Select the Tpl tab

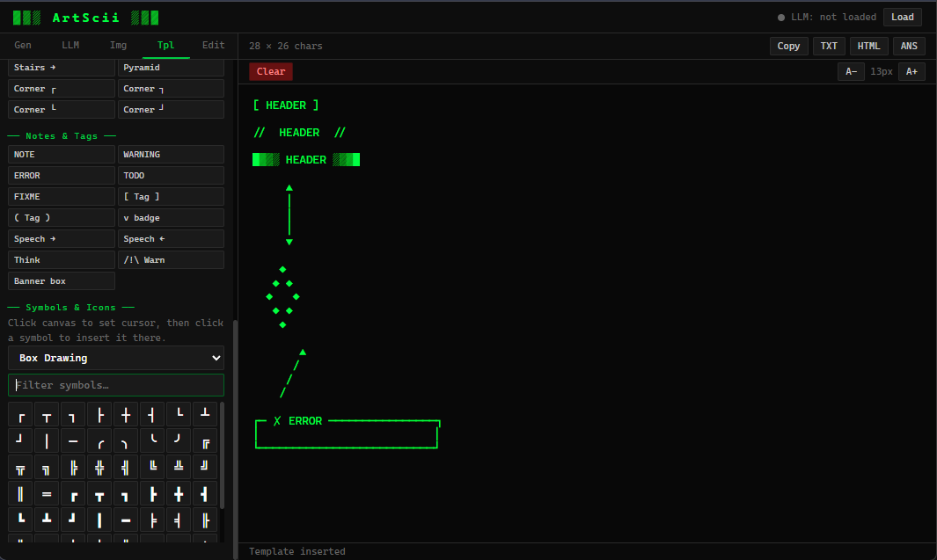pos(165,46)
